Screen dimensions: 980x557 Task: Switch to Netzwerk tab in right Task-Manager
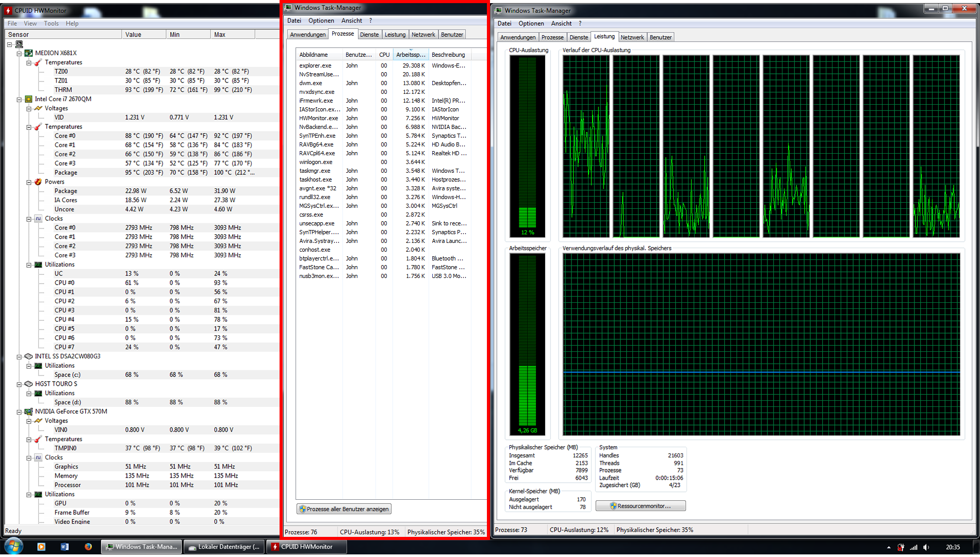pos(632,37)
